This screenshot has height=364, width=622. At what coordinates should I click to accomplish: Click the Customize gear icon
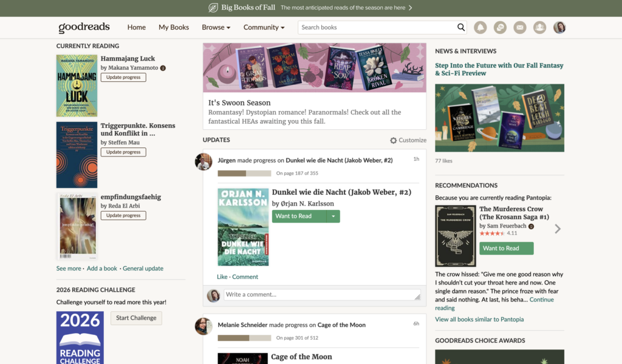coord(393,140)
